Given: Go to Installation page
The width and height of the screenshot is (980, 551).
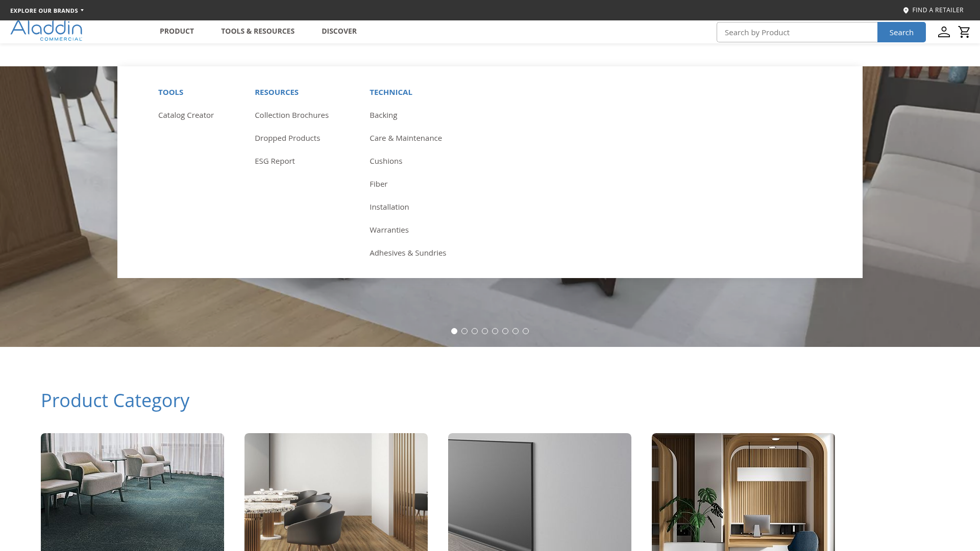Looking at the screenshot, I should pyautogui.click(x=389, y=207).
